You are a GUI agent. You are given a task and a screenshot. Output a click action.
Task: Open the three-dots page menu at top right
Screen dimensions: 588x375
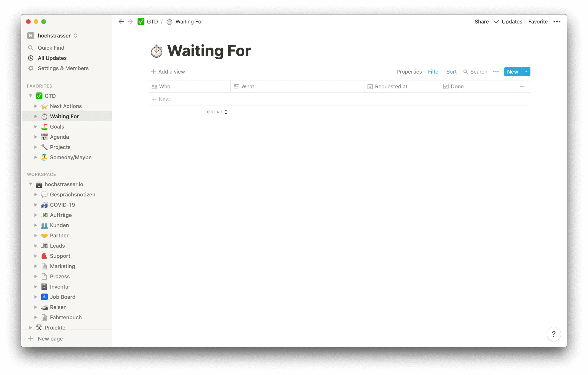pyautogui.click(x=557, y=22)
